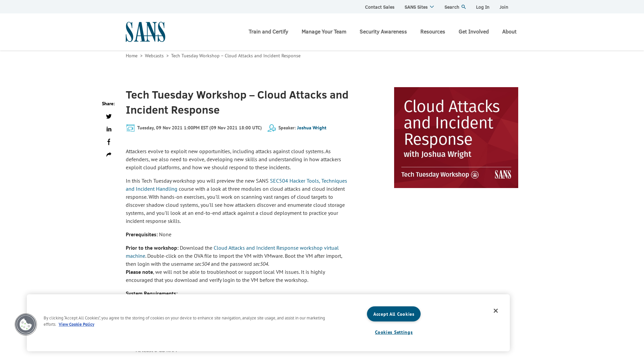Open the cookie preferences round icon

click(26, 324)
